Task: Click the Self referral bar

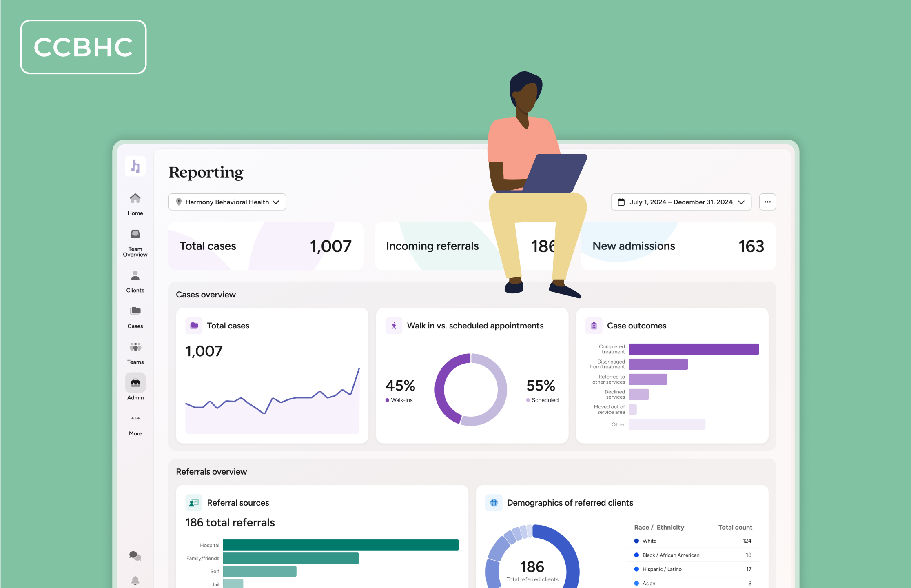Action: [259, 571]
